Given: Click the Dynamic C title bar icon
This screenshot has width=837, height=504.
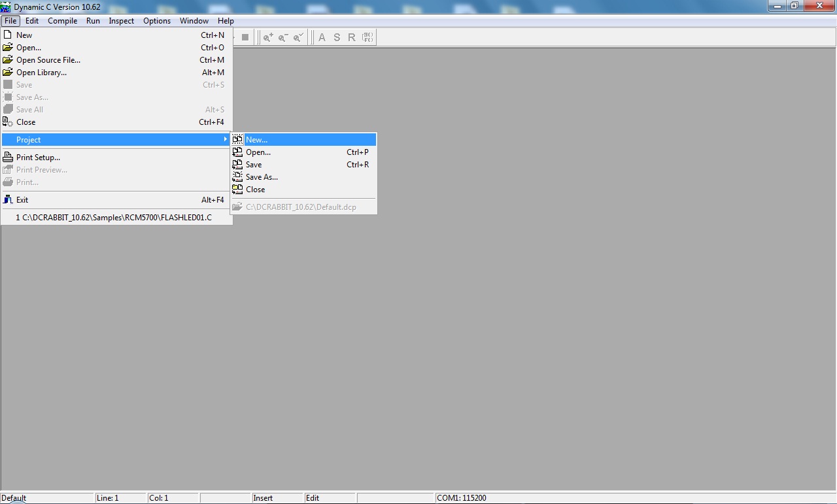Looking at the screenshot, I should (x=6, y=7).
